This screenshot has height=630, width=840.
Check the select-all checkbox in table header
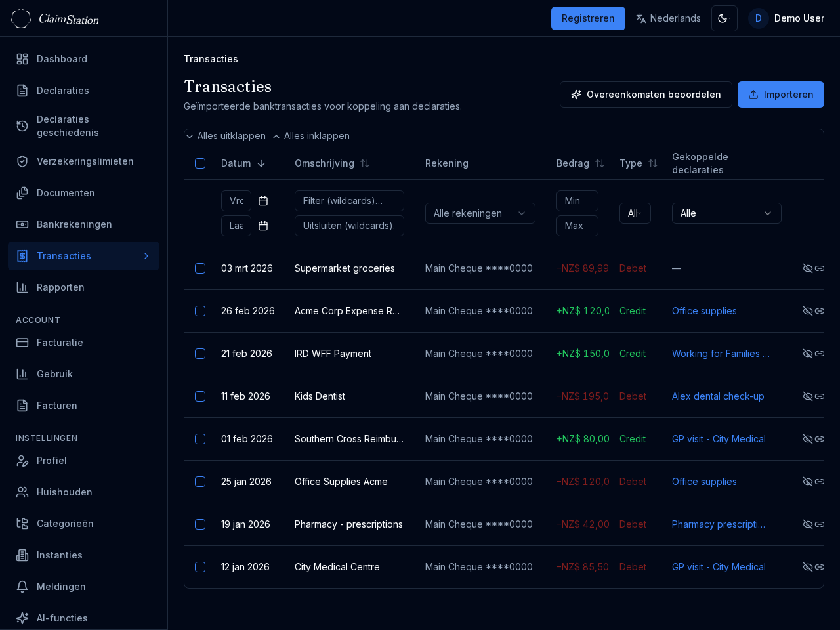coord(200,163)
